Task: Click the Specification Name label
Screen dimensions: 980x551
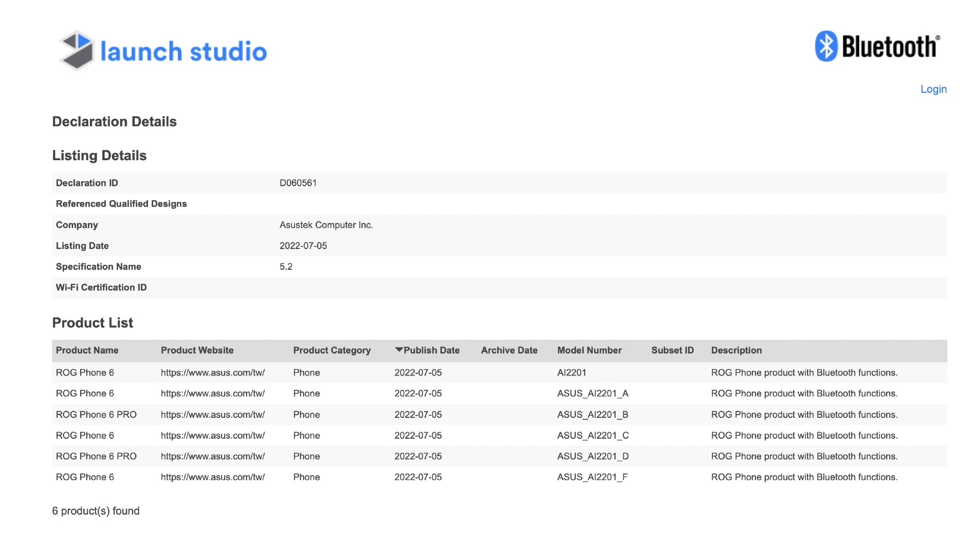Action: pos(99,267)
